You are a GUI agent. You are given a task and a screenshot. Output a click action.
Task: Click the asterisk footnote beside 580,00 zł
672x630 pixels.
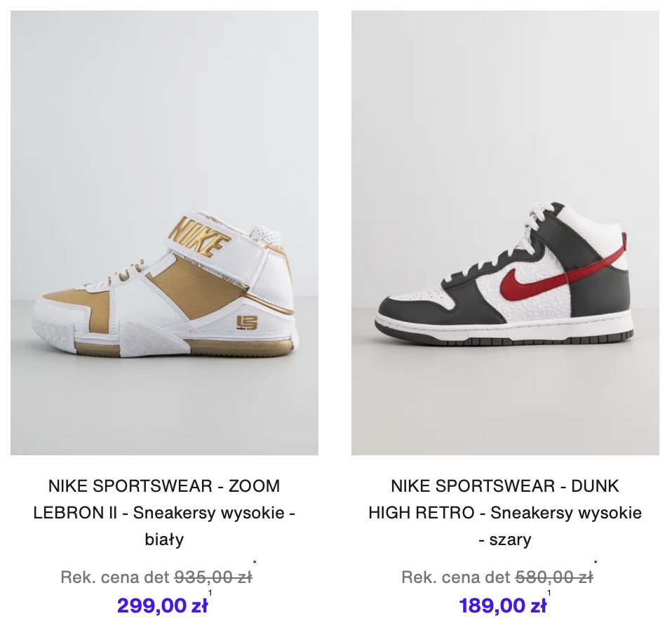pyautogui.click(x=596, y=562)
